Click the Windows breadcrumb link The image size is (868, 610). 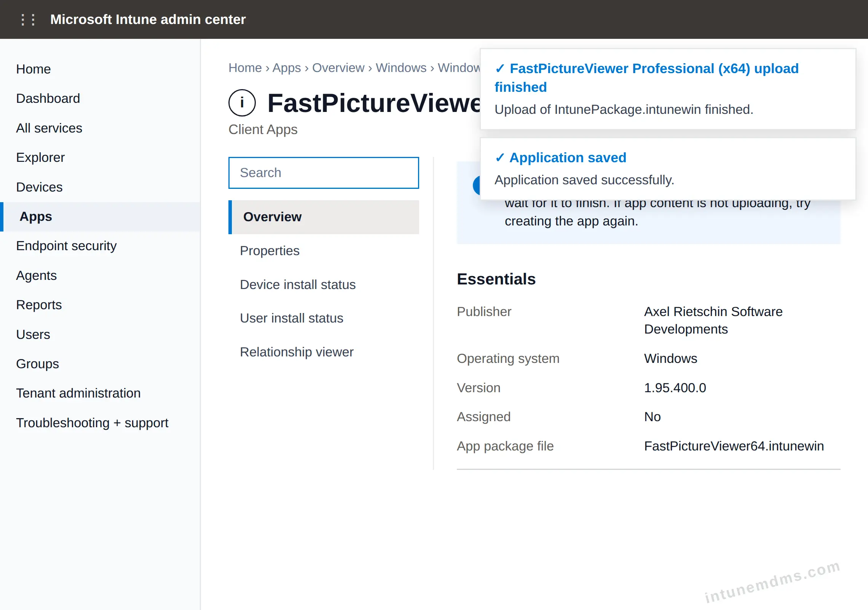coord(401,67)
